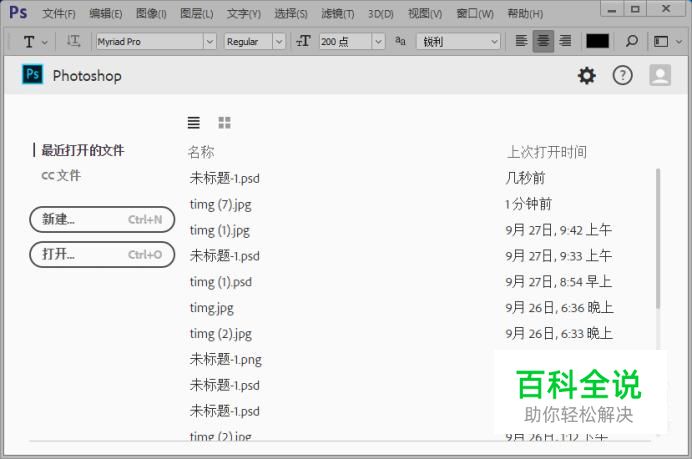Open 未标题-1.psd from 9:33 上午

(x=225, y=256)
